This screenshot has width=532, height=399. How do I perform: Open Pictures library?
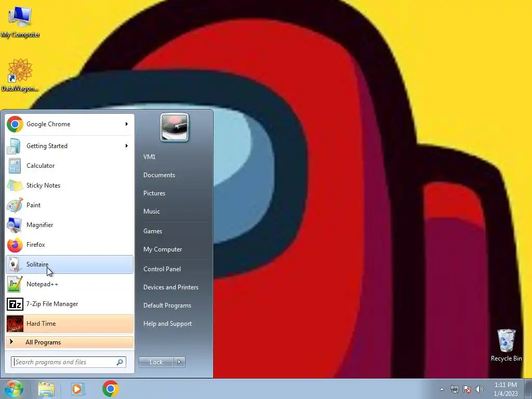click(x=154, y=193)
